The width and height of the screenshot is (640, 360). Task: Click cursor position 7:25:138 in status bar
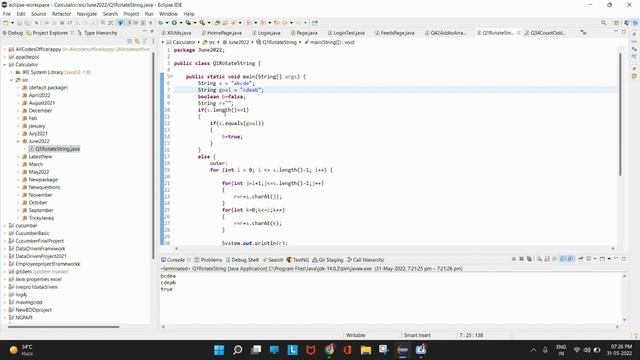(471, 335)
